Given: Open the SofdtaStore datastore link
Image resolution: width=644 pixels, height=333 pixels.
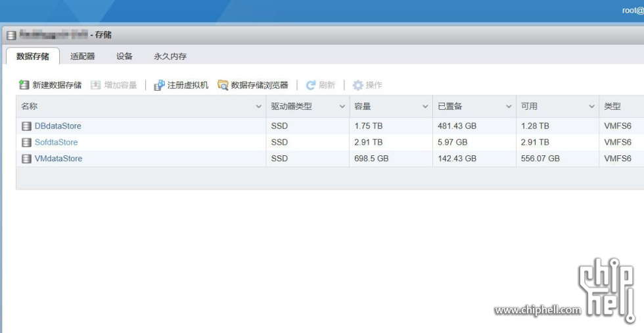Looking at the screenshot, I should coord(56,142).
